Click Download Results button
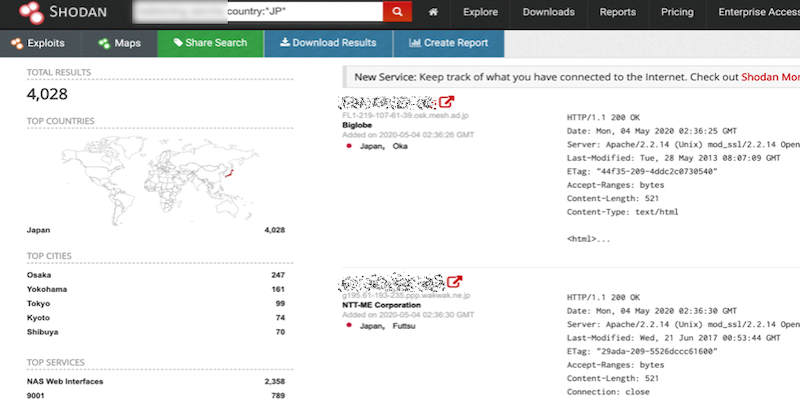800x400 pixels. tap(328, 43)
